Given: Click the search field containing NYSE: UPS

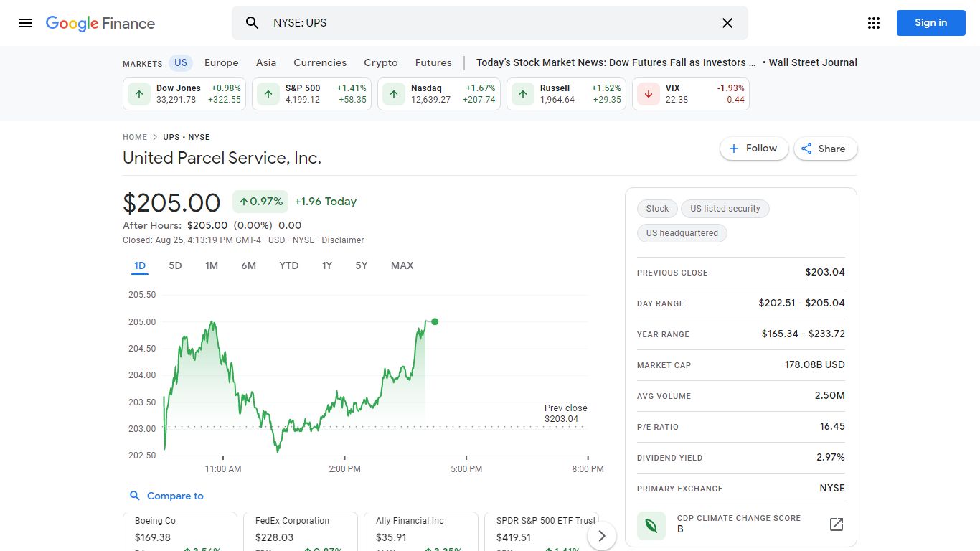Looking at the screenshot, I should click(x=490, y=23).
